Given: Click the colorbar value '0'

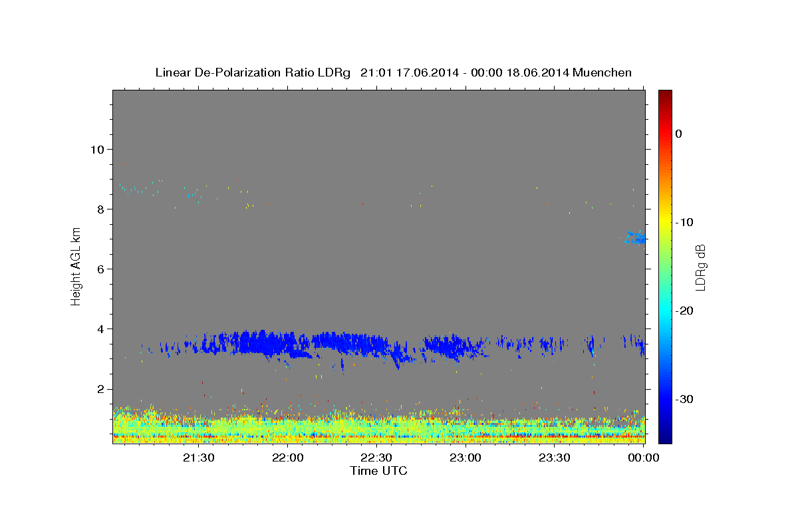Looking at the screenshot, I should (678, 134).
